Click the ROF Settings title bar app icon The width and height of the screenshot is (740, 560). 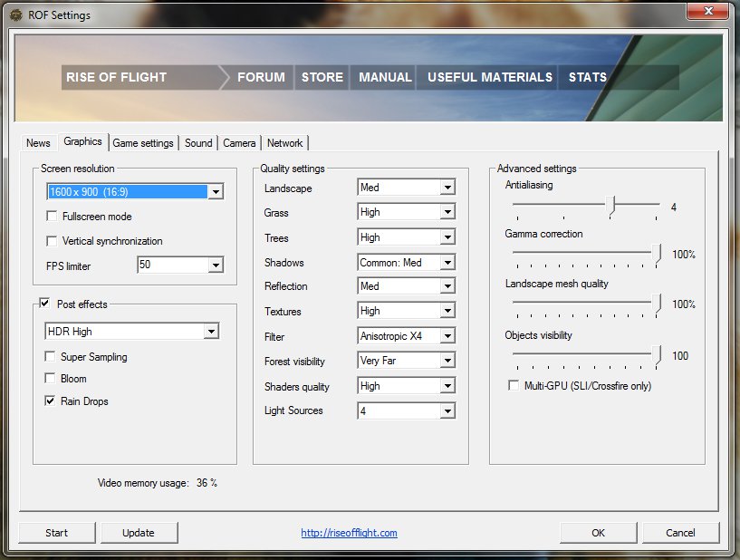click(15, 15)
